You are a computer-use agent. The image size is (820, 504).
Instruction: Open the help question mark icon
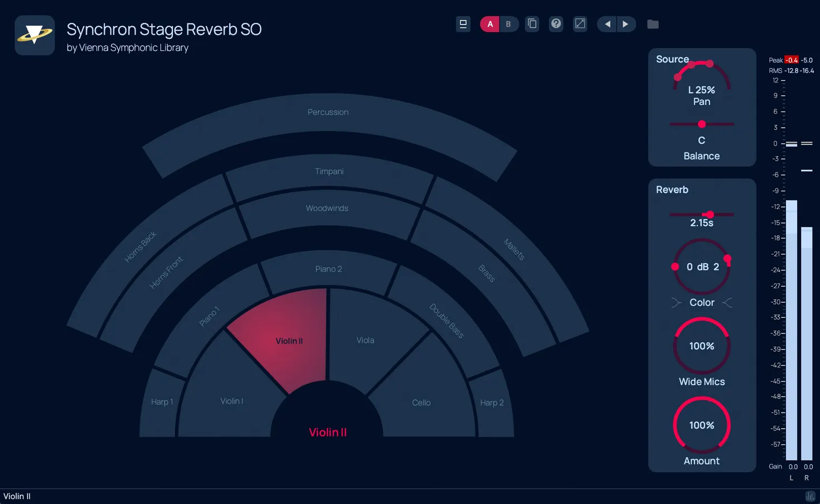pos(556,24)
